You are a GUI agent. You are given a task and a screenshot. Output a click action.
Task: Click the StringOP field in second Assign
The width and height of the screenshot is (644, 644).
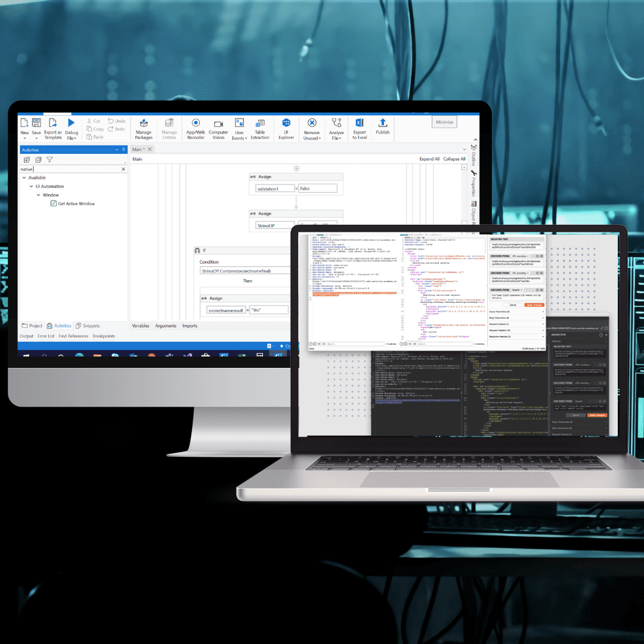275,225
